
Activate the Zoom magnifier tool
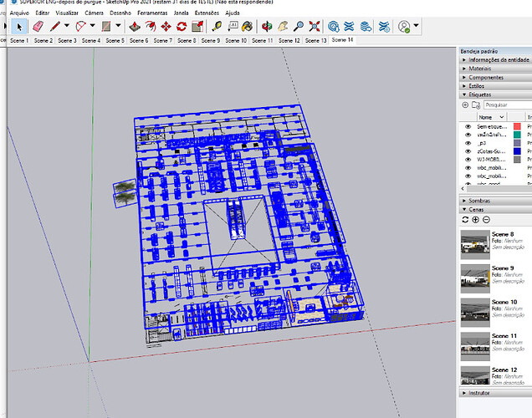[299, 27]
